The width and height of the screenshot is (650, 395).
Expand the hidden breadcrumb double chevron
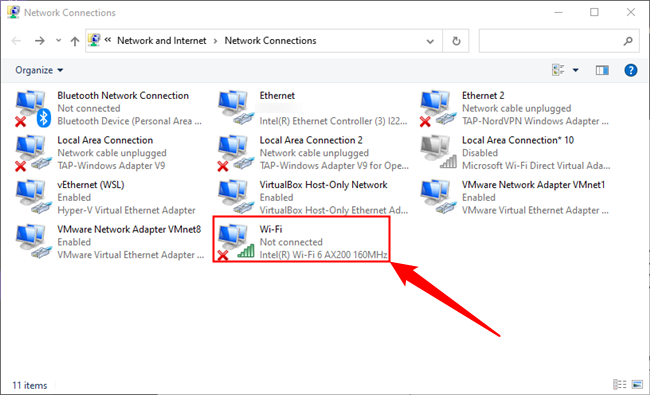[108, 40]
